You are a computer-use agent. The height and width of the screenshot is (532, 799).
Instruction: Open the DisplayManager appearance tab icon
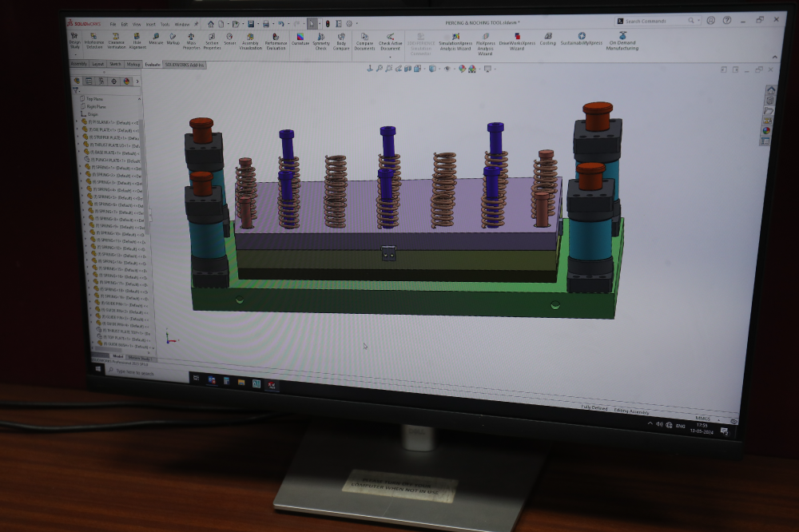125,81
